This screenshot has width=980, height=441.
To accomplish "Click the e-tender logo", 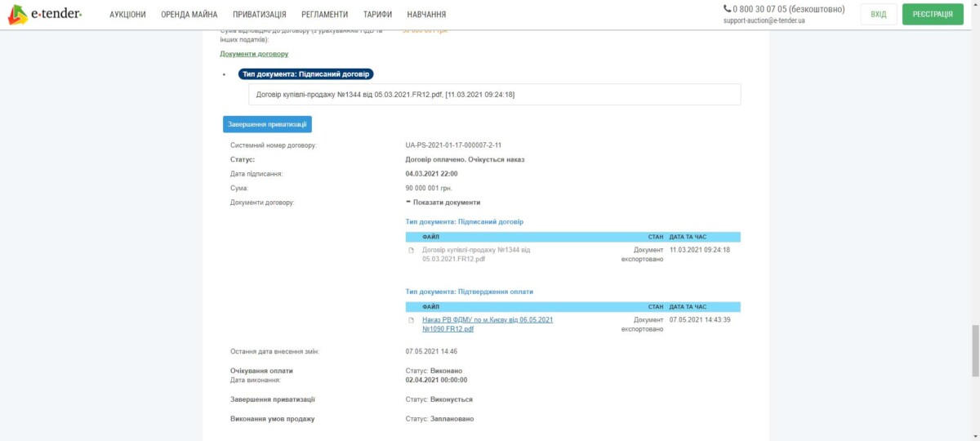I will [45, 15].
